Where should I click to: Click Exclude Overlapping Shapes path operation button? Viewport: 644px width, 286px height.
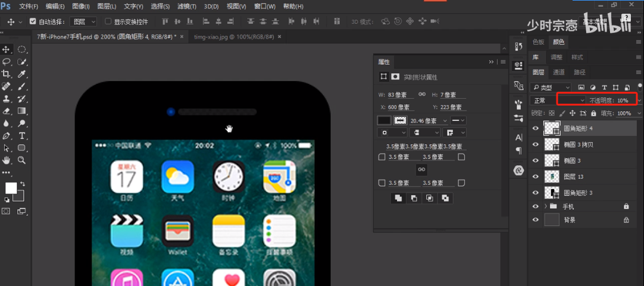[445, 198]
